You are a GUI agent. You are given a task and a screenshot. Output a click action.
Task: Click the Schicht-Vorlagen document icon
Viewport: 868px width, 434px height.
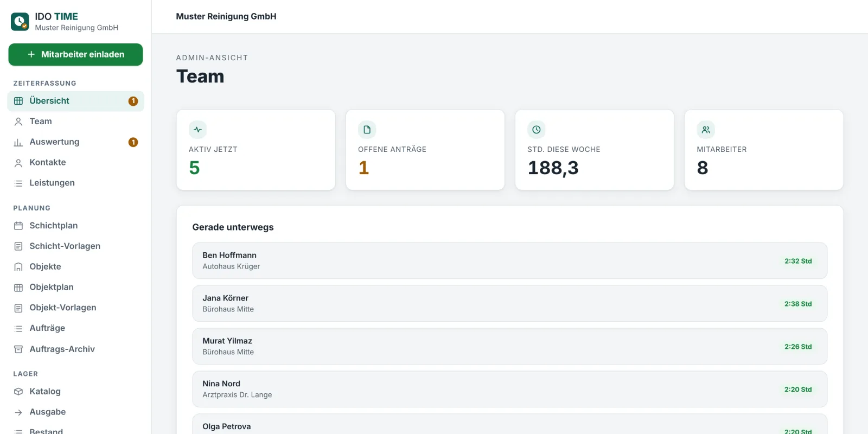[x=18, y=246]
